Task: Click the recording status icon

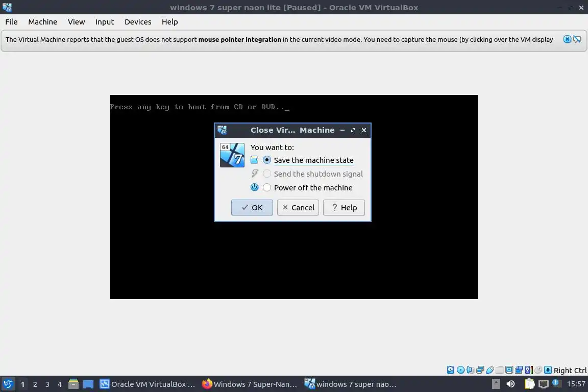Action: (519, 370)
